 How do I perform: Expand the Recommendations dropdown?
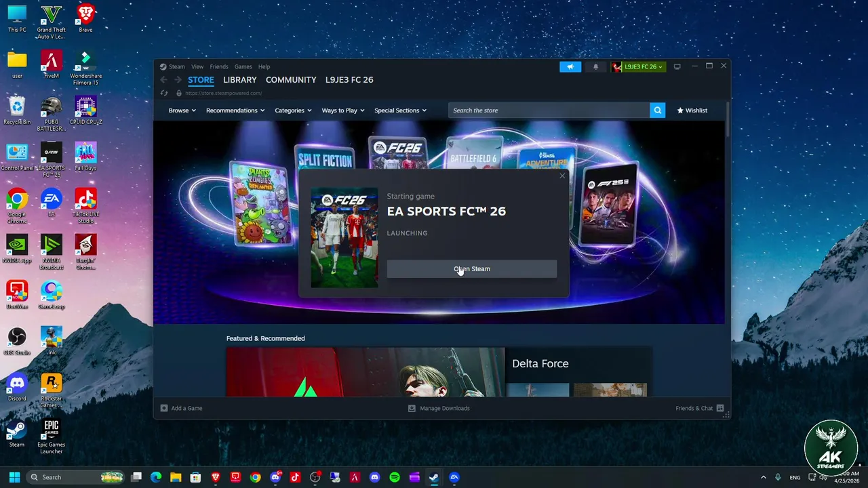(235, 110)
